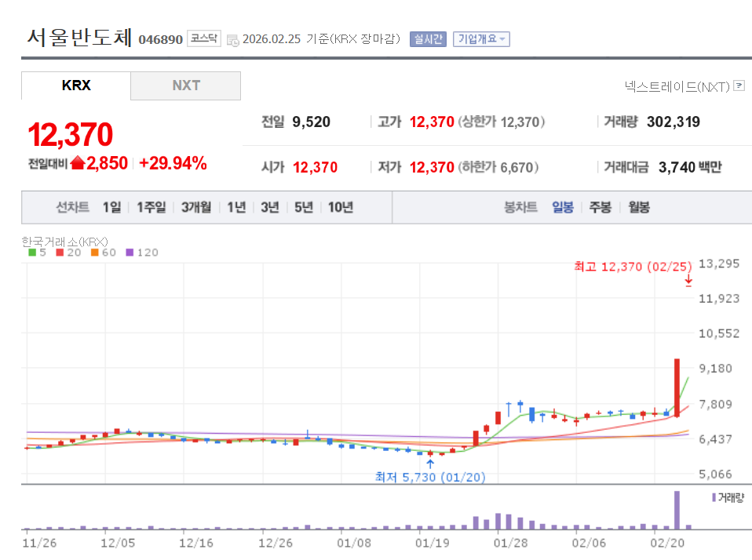Click the 봉차트 label

click(x=520, y=207)
